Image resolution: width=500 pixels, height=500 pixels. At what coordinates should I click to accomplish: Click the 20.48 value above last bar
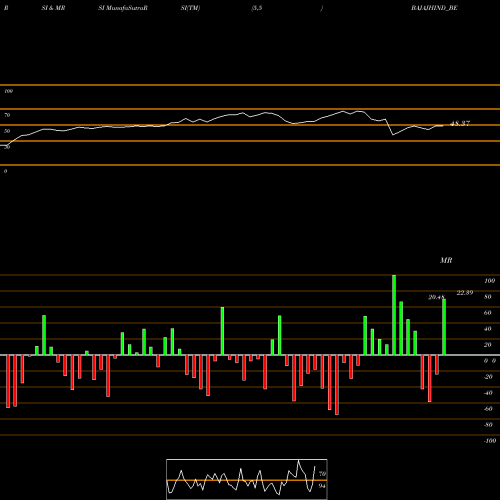pos(436,297)
